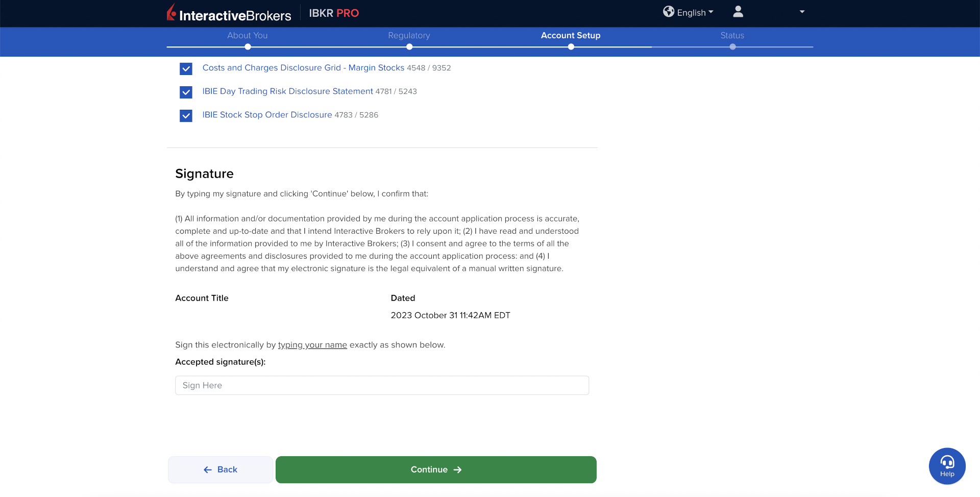
Task: Click the Status step dot
Action: point(732,47)
